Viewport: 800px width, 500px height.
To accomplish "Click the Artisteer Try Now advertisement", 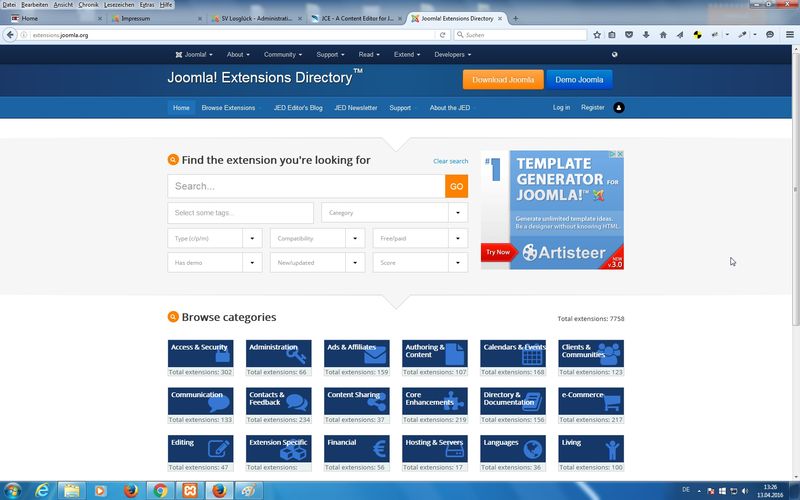I will tap(498, 252).
